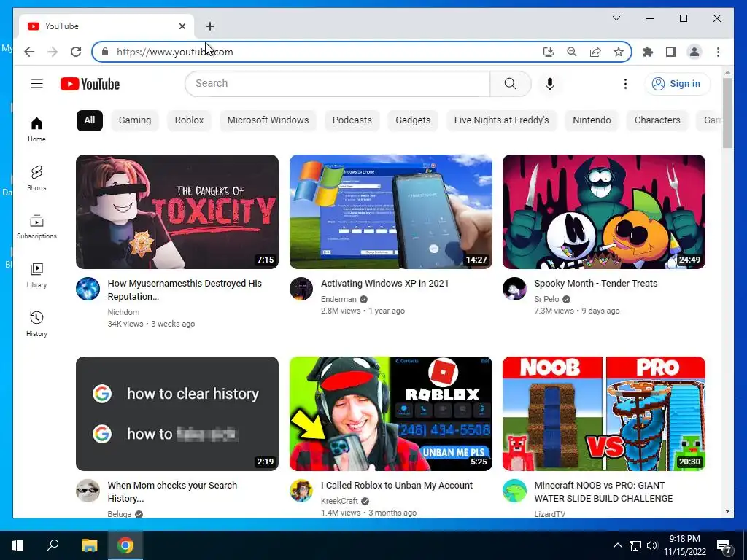Open Sr Pelo channel avatar
This screenshot has width=747, height=560.
(x=514, y=289)
